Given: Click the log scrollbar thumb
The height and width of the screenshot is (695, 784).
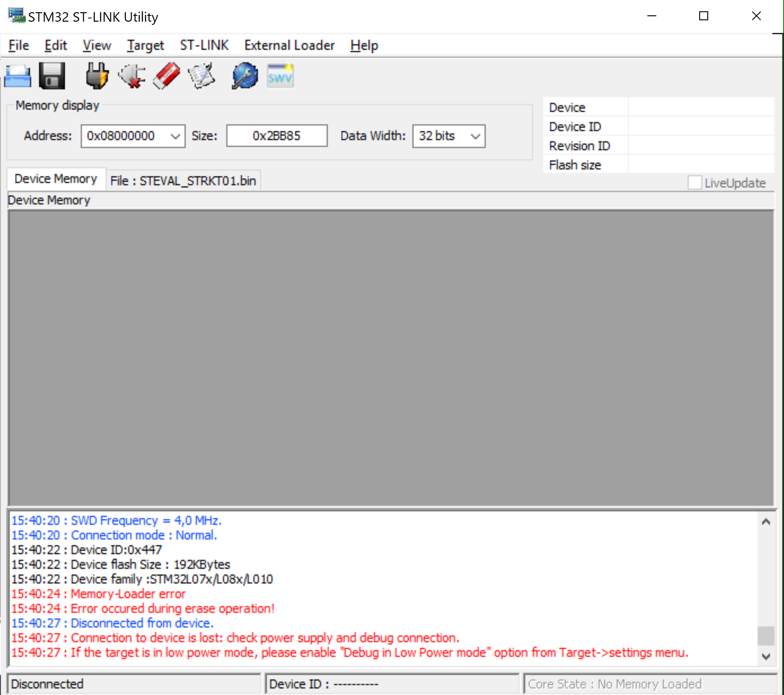Looking at the screenshot, I should point(766,635).
